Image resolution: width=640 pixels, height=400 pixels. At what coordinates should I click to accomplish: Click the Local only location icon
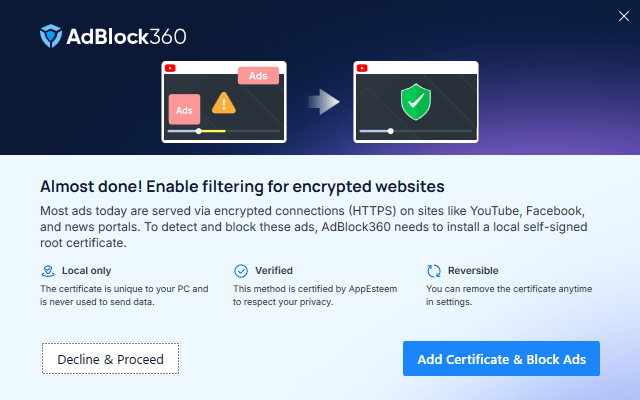coord(47,271)
